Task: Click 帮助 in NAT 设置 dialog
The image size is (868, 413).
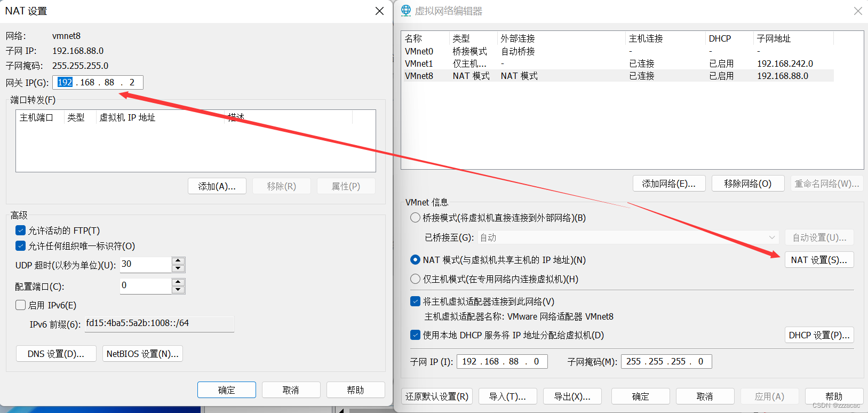Action: tap(355, 390)
